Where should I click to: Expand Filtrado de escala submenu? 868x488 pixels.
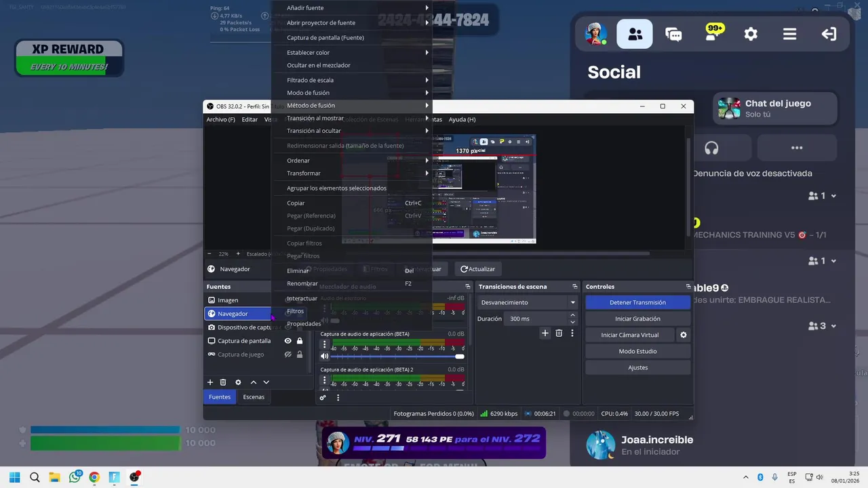tap(352, 80)
